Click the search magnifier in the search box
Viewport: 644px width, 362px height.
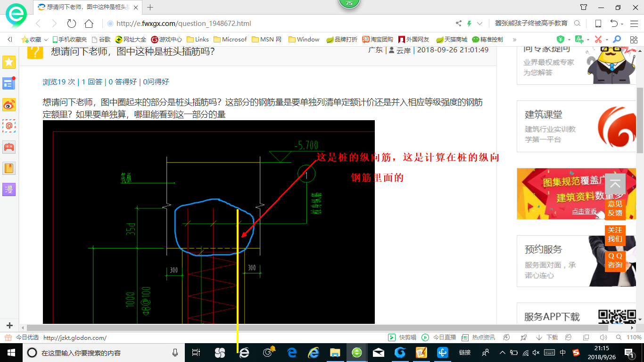tap(577, 24)
